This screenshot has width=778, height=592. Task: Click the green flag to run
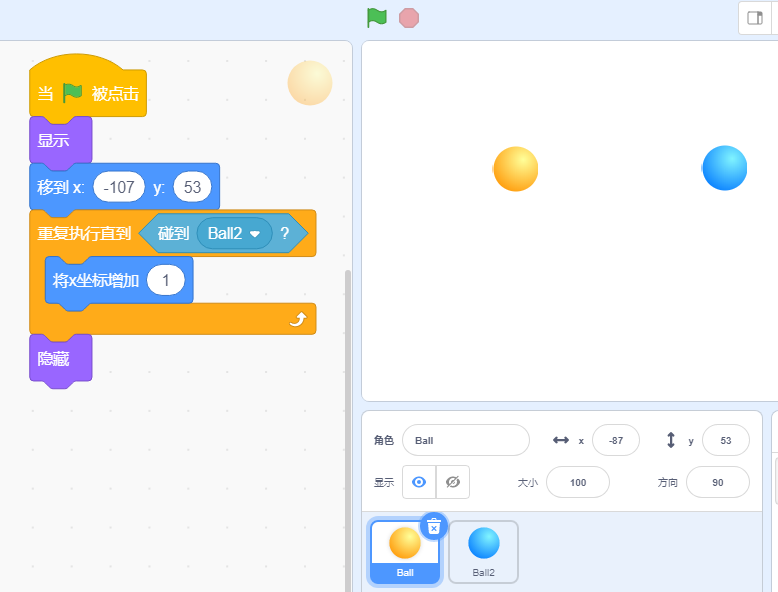pos(377,18)
